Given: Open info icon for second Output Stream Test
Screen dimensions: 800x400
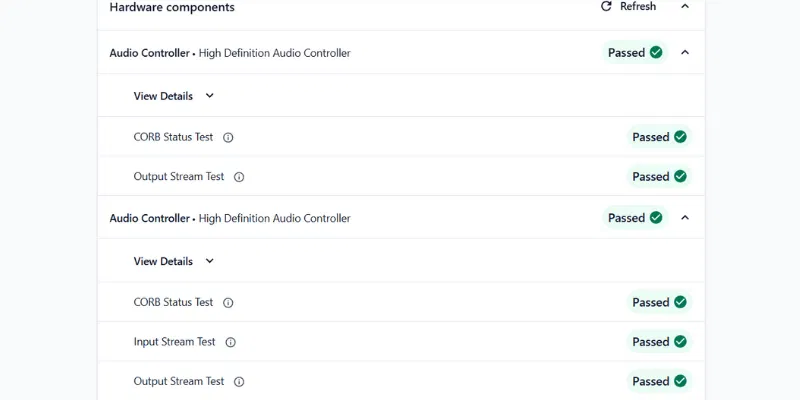Looking at the screenshot, I should [239, 381].
